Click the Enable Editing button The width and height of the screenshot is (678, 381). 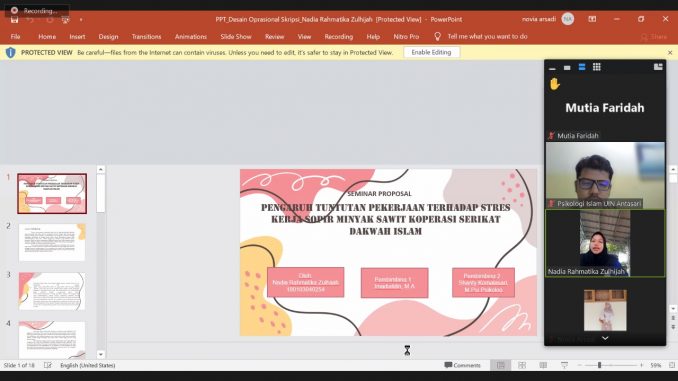[x=431, y=52]
